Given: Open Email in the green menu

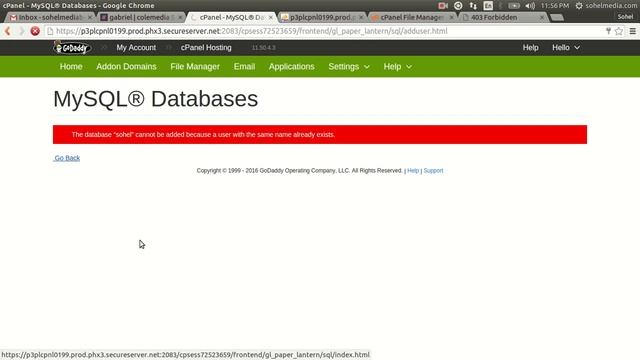Looking at the screenshot, I should (x=244, y=67).
